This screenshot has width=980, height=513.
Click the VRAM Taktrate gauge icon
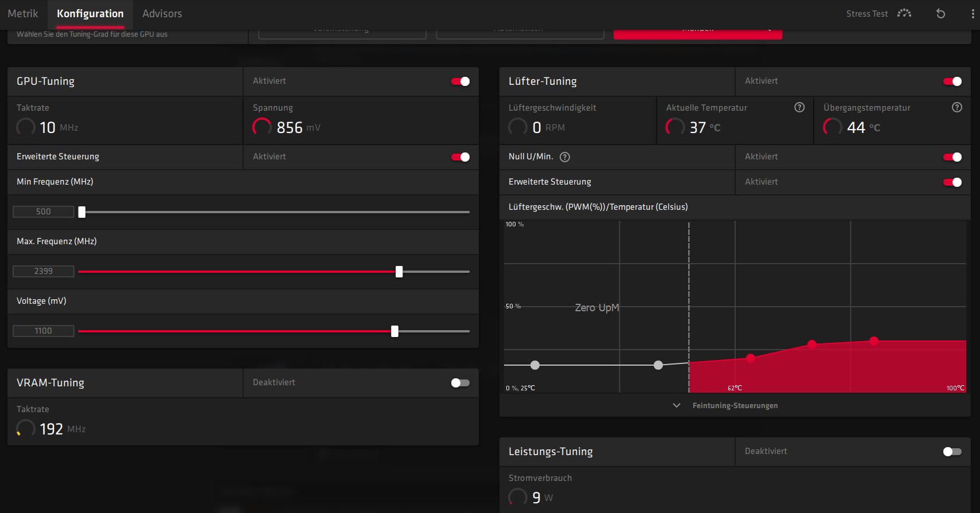coord(26,428)
